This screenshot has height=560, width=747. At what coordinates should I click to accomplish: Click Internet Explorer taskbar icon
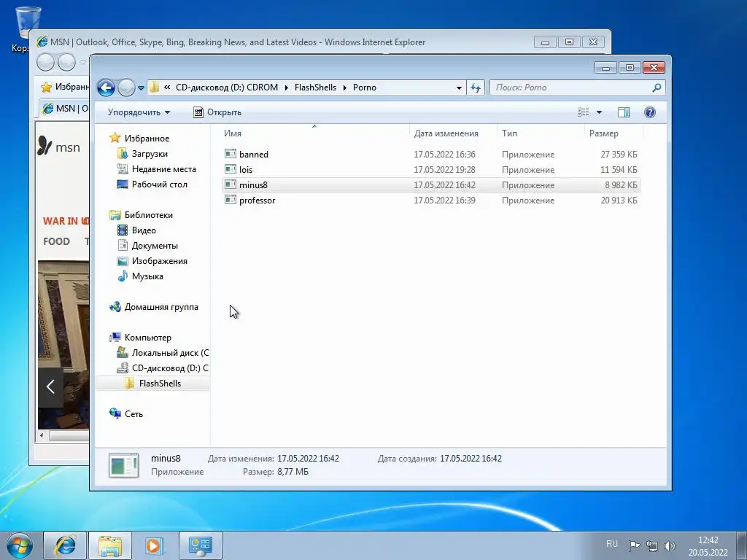65,545
